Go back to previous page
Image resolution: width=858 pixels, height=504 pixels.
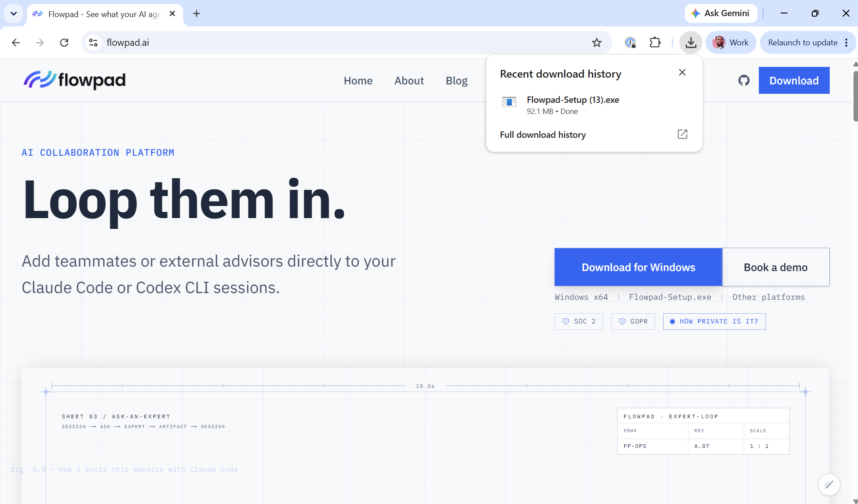coord(16,43)
